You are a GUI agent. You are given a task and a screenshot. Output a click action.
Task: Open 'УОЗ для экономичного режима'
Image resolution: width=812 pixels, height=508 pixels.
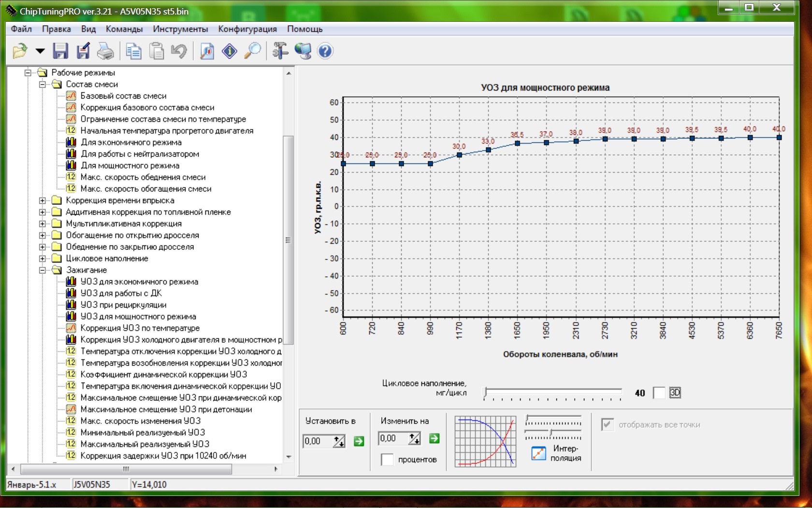pos(139,282)
